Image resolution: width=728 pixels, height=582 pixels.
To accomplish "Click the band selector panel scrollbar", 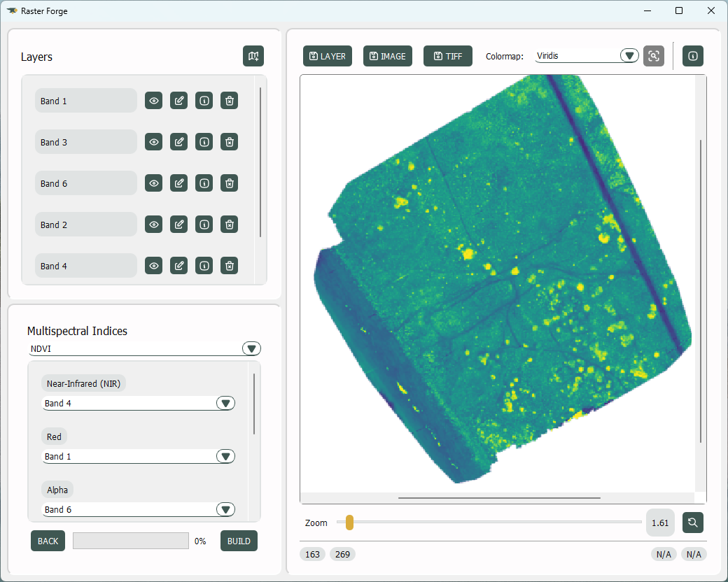I will click(254, 404).
